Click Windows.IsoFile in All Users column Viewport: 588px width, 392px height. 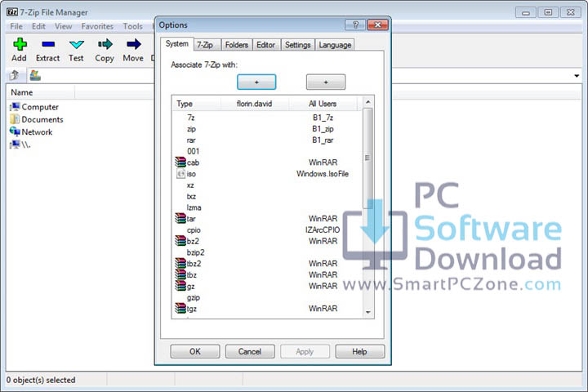(x=323, y=174)
